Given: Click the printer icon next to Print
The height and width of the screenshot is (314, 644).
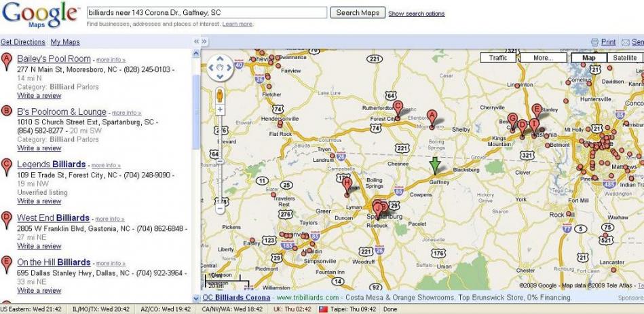Looking at the screenshot, I should tap(594, 42).
